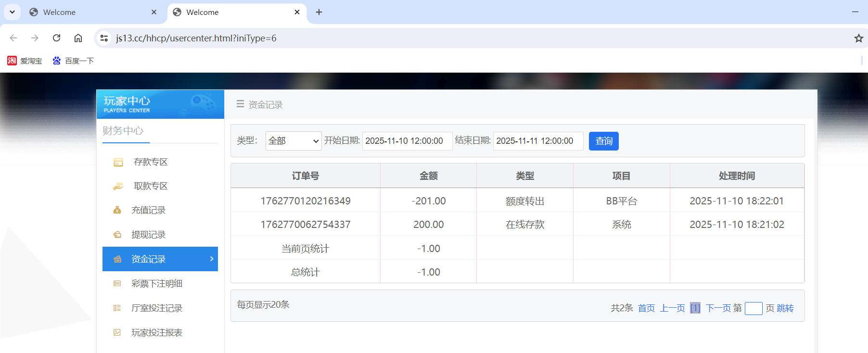Click the 存款专区 card icon
The image size is (868, 353).
pyautogui.click(x=118, y=163)
